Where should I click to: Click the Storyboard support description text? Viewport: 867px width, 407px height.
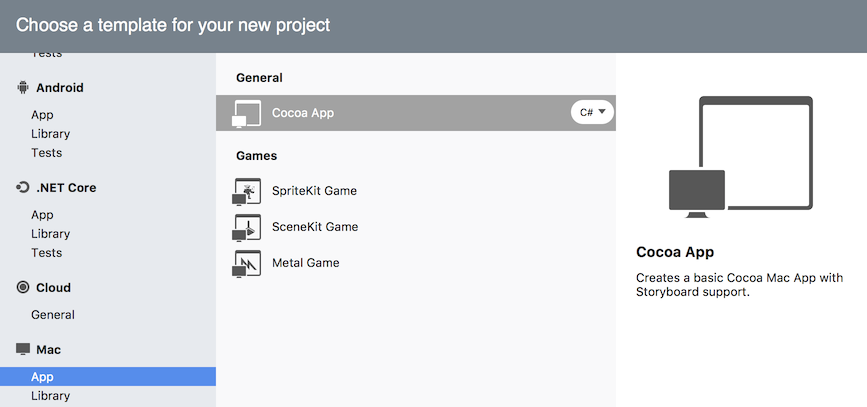pyautogui.click(x=739, y=285)
